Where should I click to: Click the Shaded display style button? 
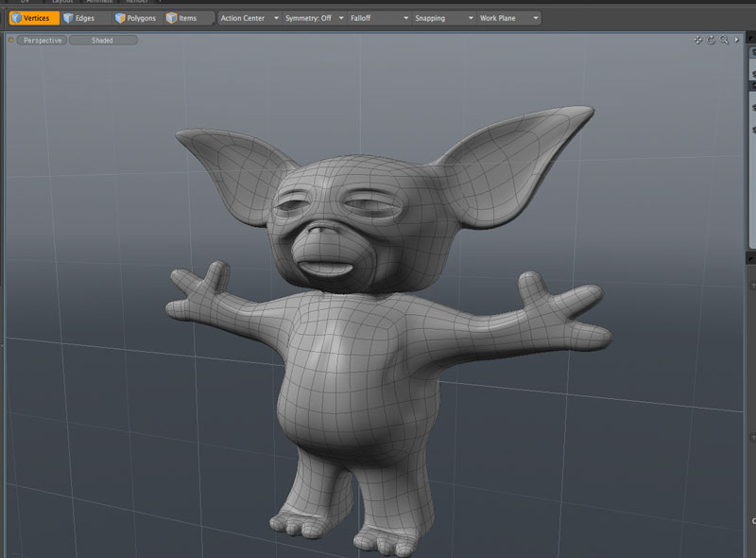click(103, 41)
